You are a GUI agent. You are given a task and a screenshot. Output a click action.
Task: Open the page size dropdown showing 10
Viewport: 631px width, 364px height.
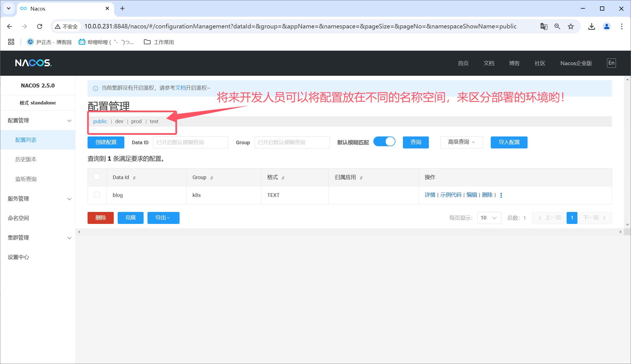pyautogui.click(x=489, y=218)
